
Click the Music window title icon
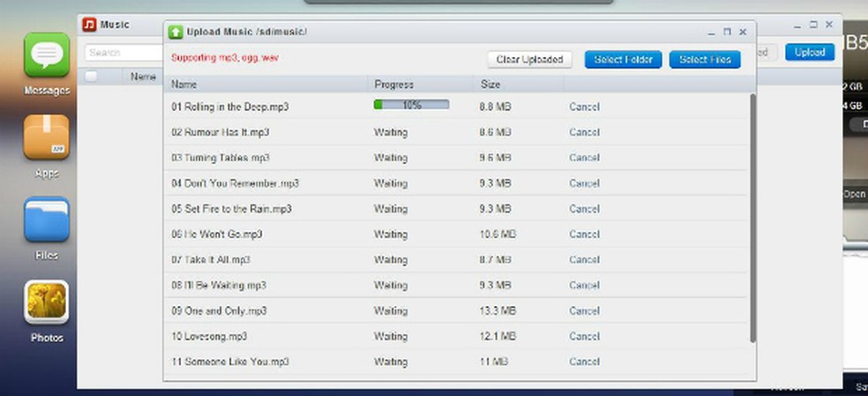[89, 25]
